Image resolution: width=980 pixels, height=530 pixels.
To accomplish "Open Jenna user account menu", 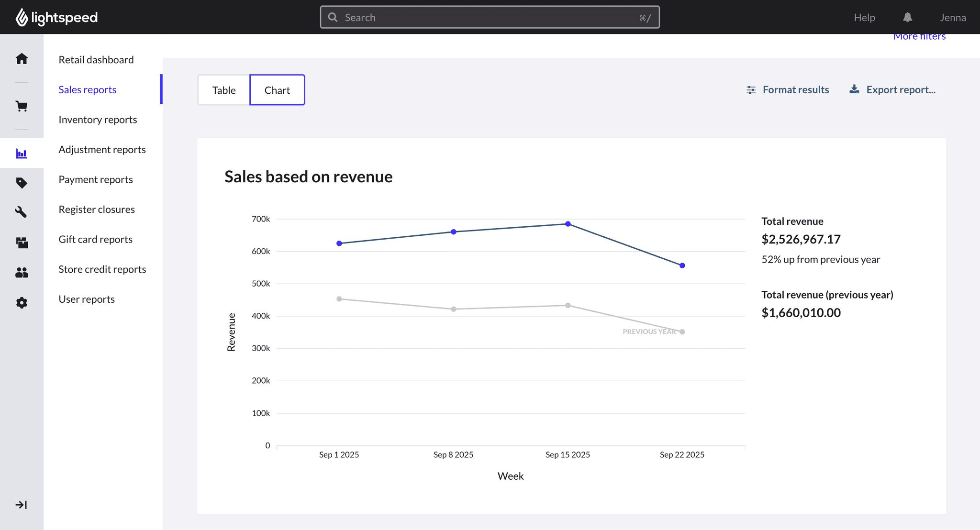I will click(952, 18).
